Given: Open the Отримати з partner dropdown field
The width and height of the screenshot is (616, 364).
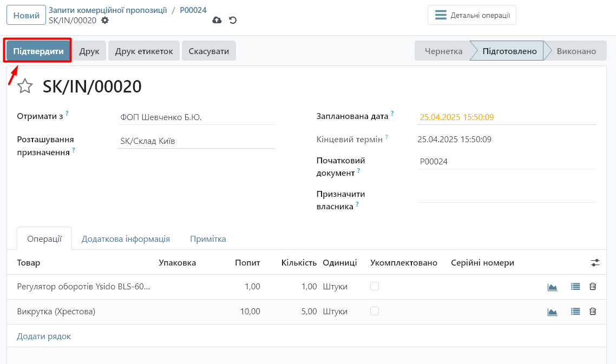Looking at the screenshot, I should [x=196, y=117].
